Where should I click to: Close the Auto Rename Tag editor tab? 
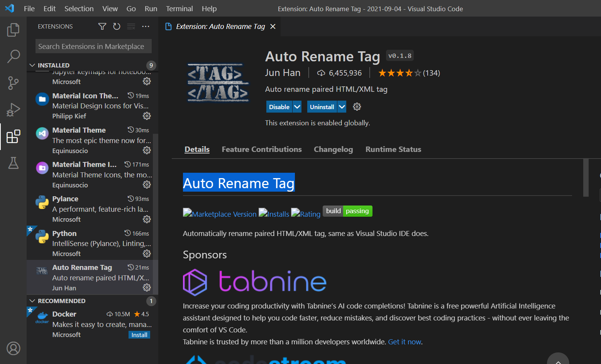click(x=273, y=26)
